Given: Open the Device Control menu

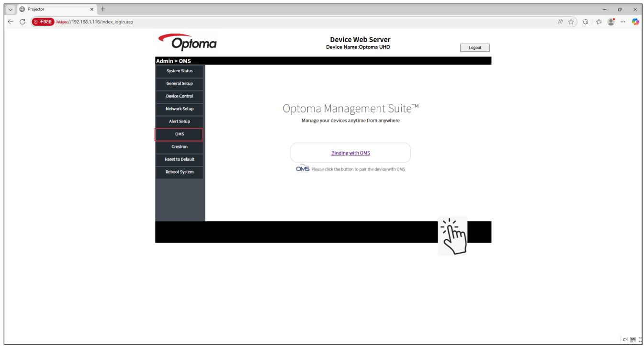Looking at the screenshot, I should (x=180, y=96).
